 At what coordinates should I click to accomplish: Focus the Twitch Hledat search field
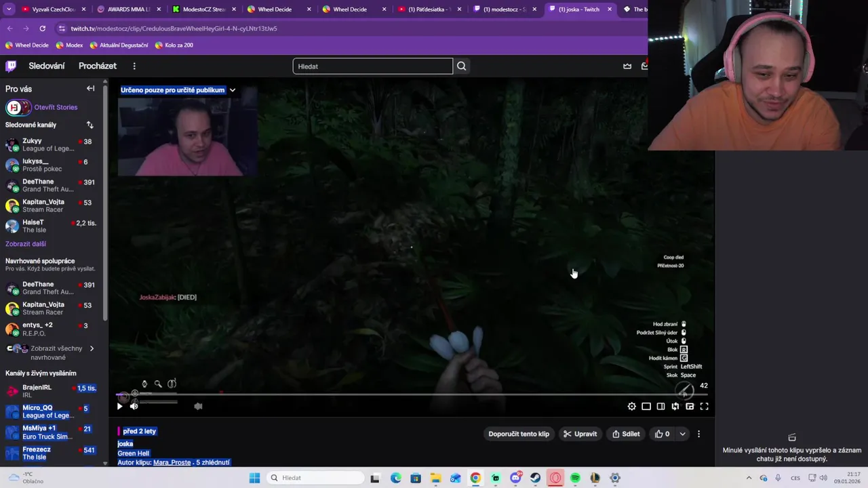tap(373, 66)
